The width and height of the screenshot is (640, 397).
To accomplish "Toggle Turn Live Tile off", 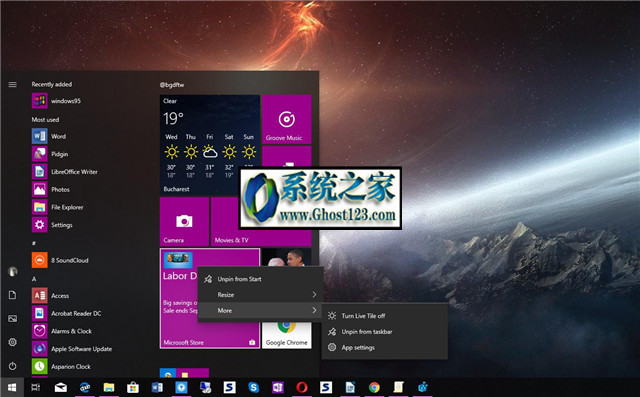I will coord(384,316).
